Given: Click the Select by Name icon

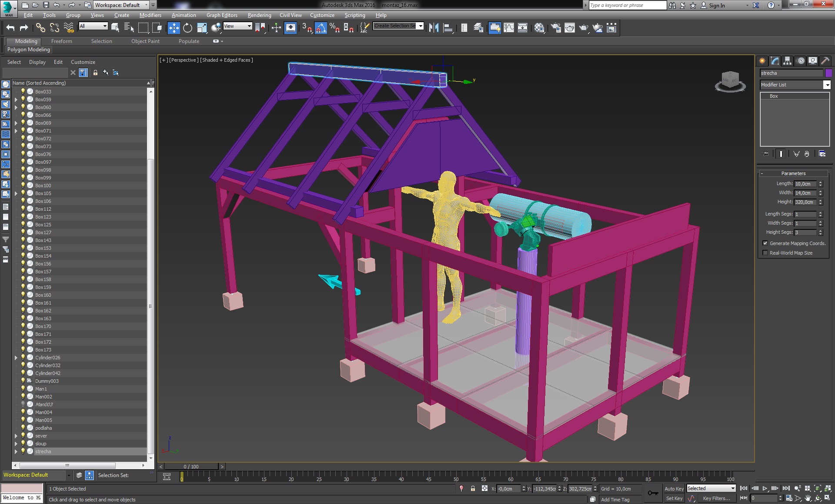Looking at the screenshot, I should (129, 28).
